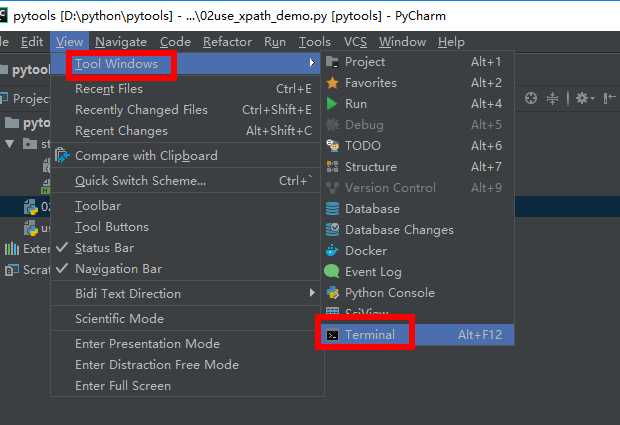Open the View menu
Viewport: 620px width, 425px height.
[70, 42]
